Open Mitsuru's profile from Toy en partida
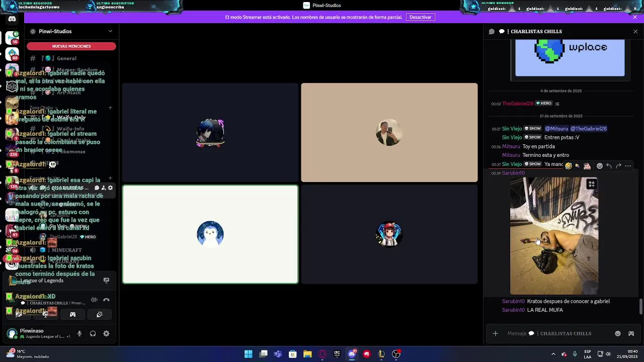The width and height of the screenshot is (644, 362). click(x=511, y=146)
